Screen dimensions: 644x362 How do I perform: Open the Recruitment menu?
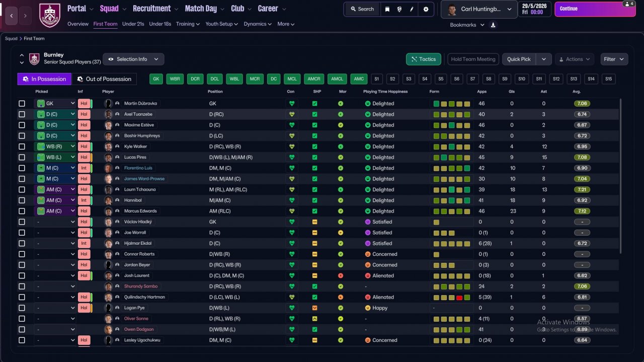[155, 9]
